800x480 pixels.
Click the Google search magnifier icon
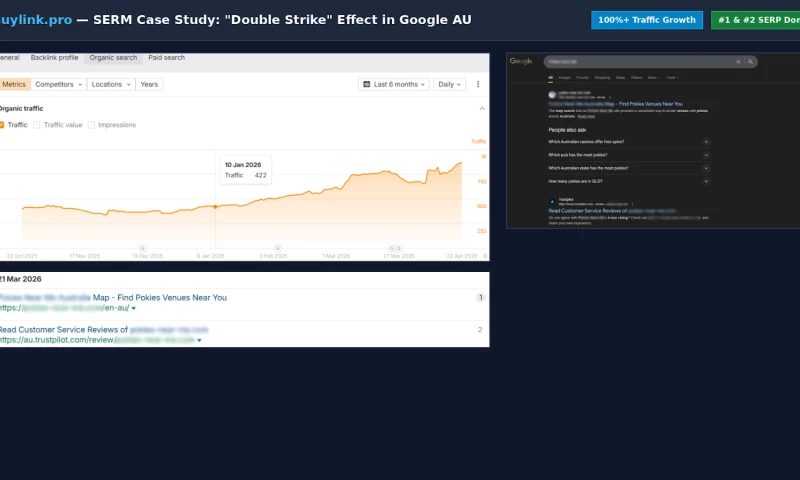click(750, 62)
